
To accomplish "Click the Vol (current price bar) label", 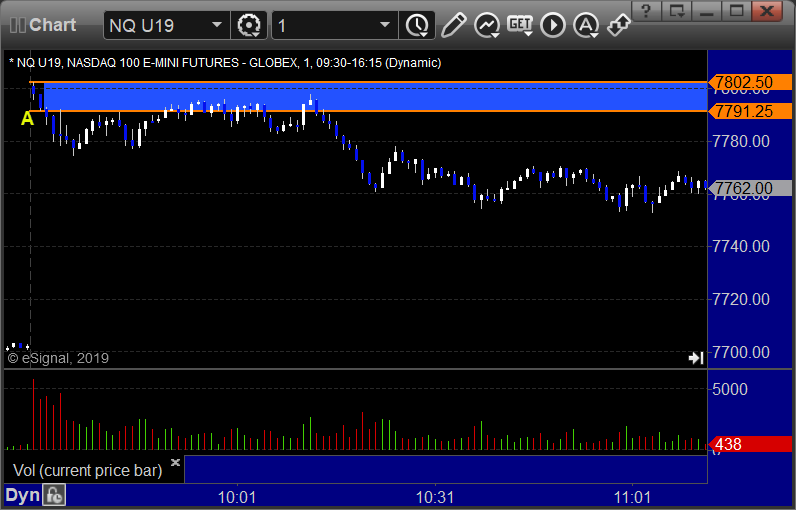I will [x=87, y=470].
